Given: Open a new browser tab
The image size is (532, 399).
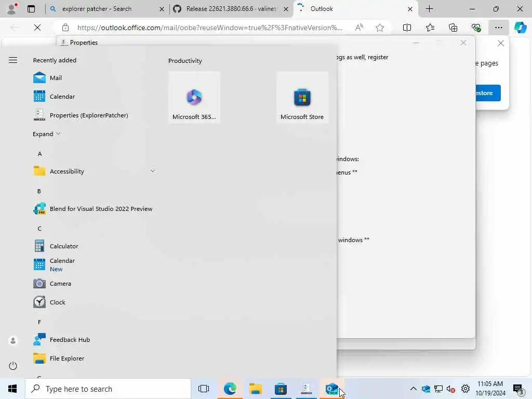Looking at the screenshot, I should tap(429, 9).
